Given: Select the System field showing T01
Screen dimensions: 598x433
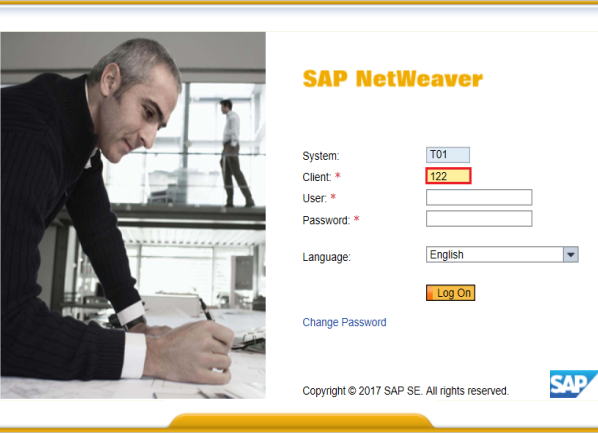Looking at the screenshot, I should pos(448,155).
